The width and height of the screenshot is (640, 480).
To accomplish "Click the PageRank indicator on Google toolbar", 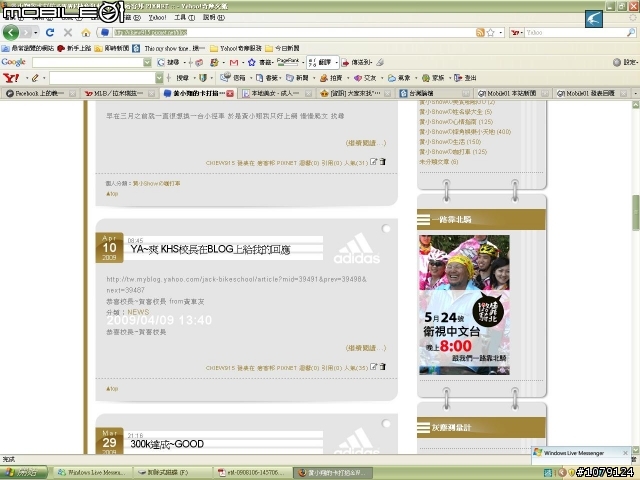I will (x=288, y=62).
